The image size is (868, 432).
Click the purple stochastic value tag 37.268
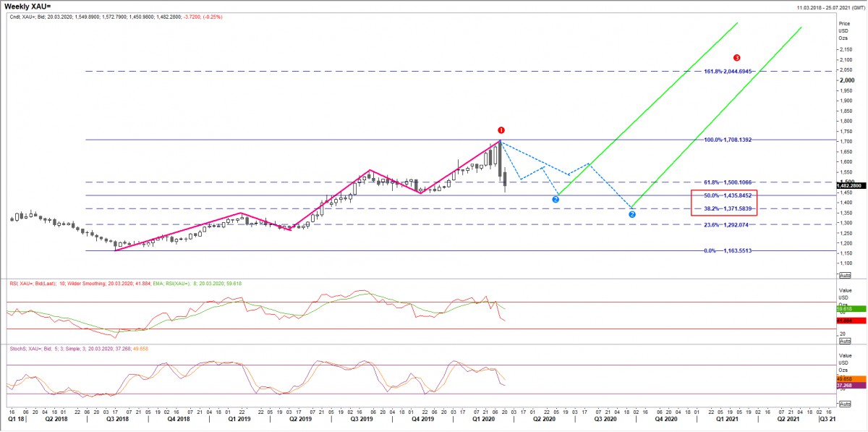pyautogui.click(x=845, y=386)
